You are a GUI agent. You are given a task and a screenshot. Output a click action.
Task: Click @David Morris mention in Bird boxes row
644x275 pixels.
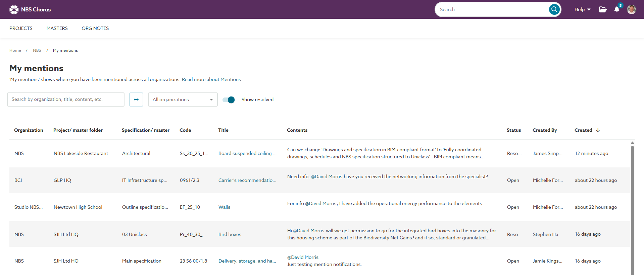click(x=309, y=231)
